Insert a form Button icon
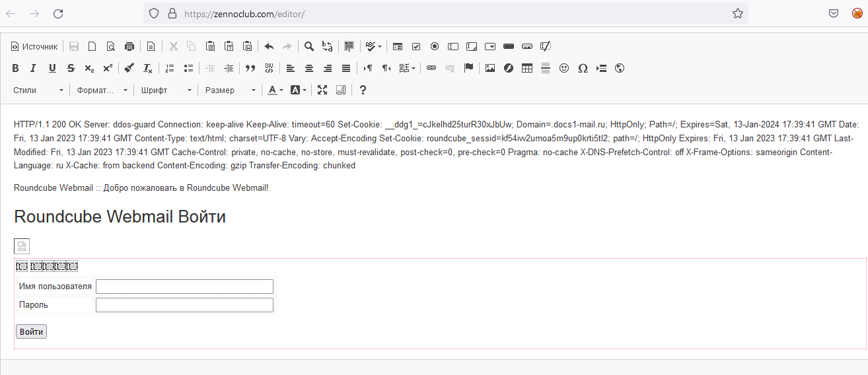The height and width of the screenshot is (375, 868). point(509,46)
